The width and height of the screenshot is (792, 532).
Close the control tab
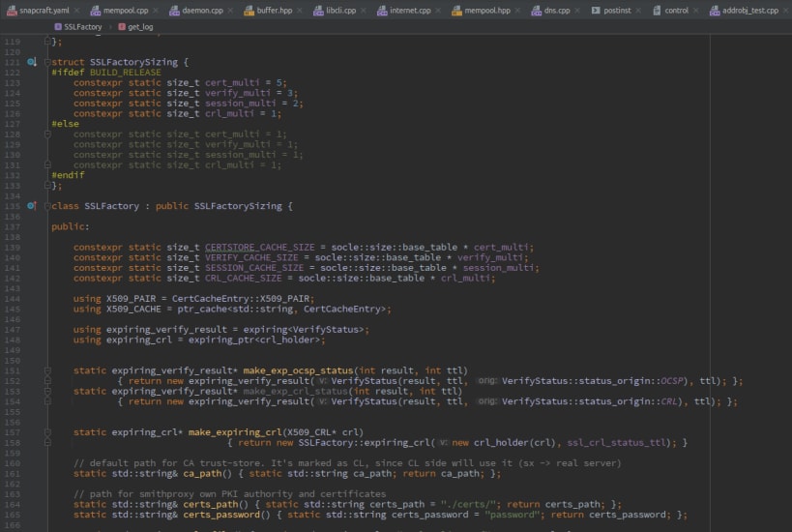click(696, 10)
